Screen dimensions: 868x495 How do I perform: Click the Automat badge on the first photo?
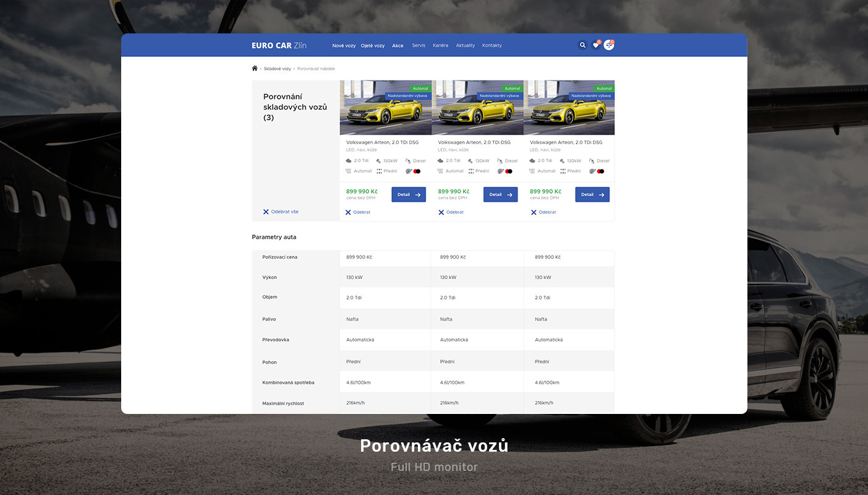(420, 88)
